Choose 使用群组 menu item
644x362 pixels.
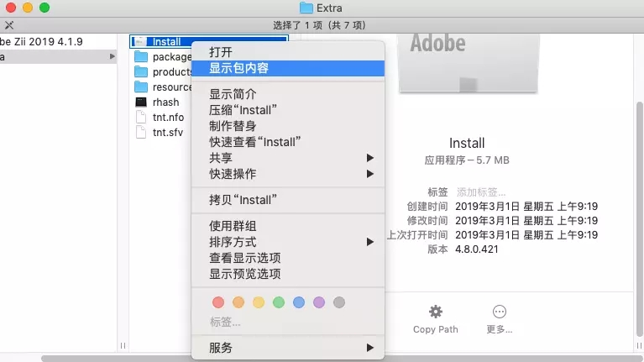pos(288,226)
